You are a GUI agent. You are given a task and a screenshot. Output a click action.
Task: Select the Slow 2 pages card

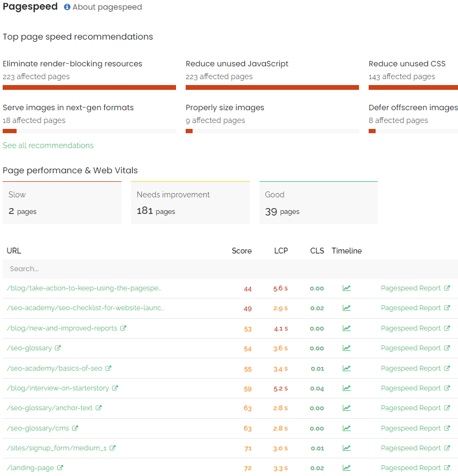pyautogui.click(x=62, y=203)
